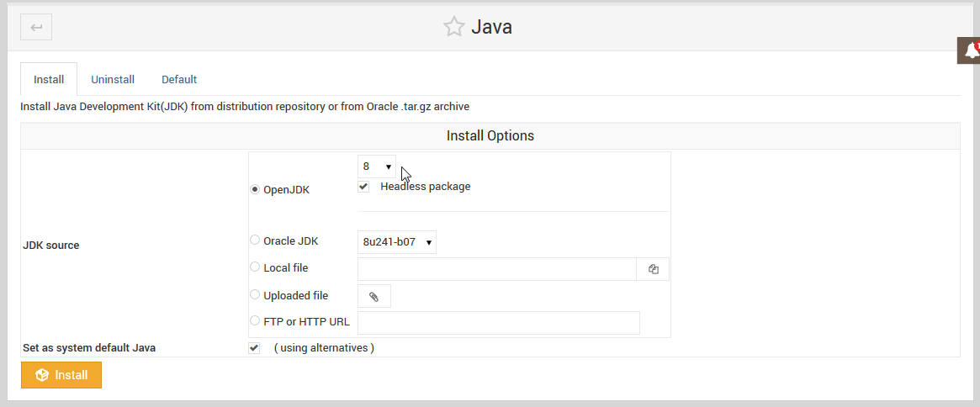Select the Uploaded file radio button

[x=255, y=294]
